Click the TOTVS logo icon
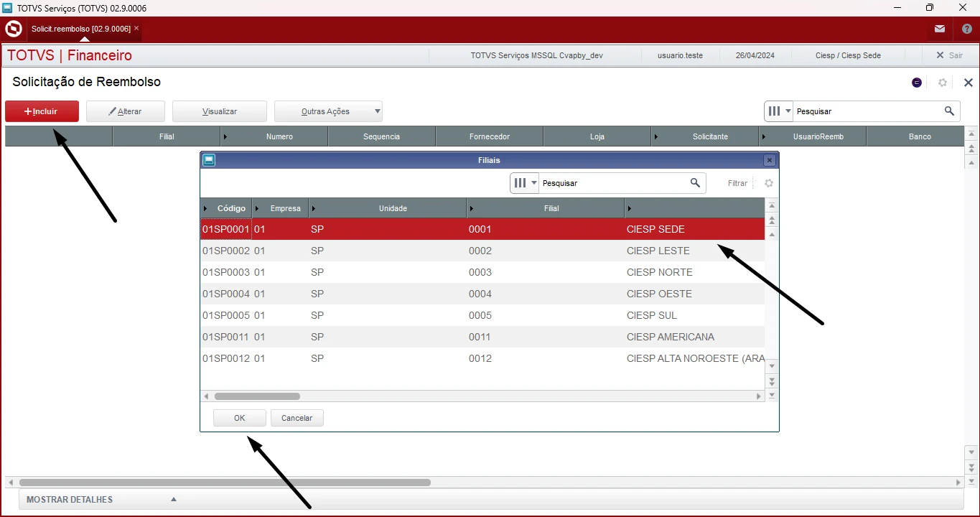Screen dimensions: 980x517 [13, 29]
